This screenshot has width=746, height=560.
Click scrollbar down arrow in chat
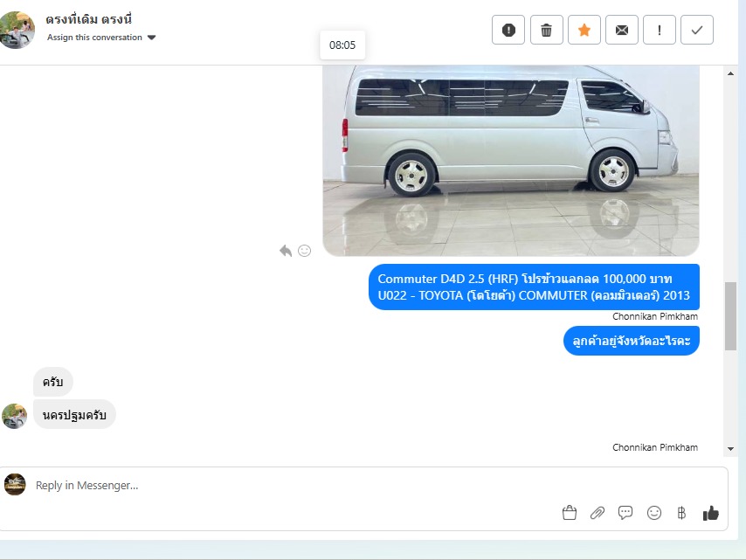730,449
